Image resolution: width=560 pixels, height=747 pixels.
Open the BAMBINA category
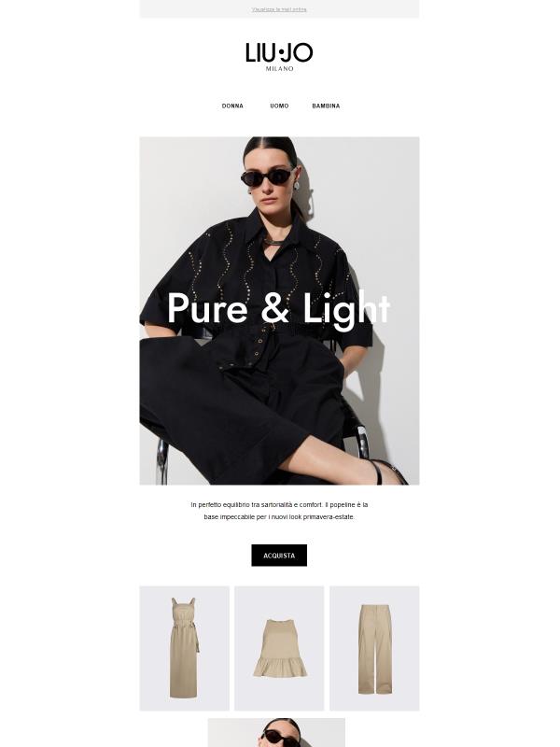point(326,106)
